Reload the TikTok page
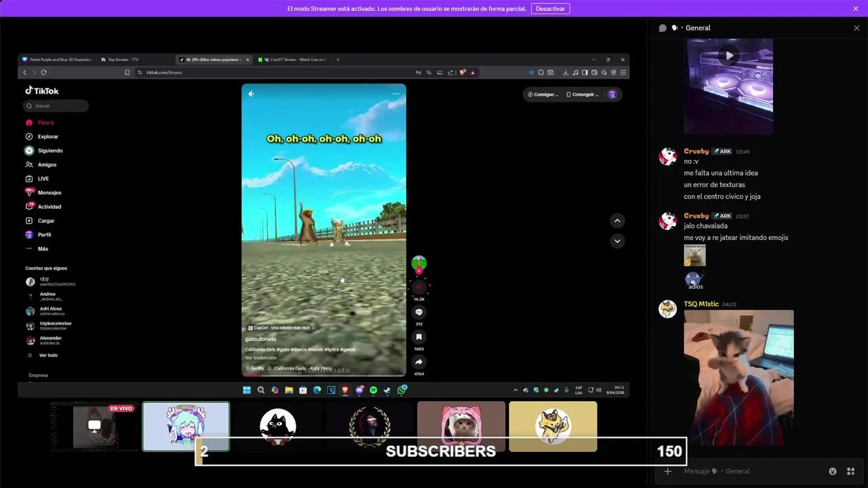 43,73
